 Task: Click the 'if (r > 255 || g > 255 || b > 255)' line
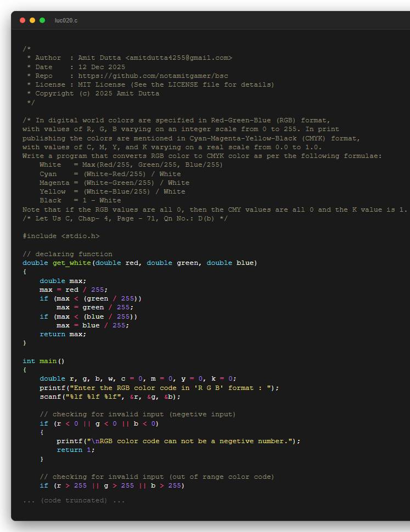coord(112,485)
